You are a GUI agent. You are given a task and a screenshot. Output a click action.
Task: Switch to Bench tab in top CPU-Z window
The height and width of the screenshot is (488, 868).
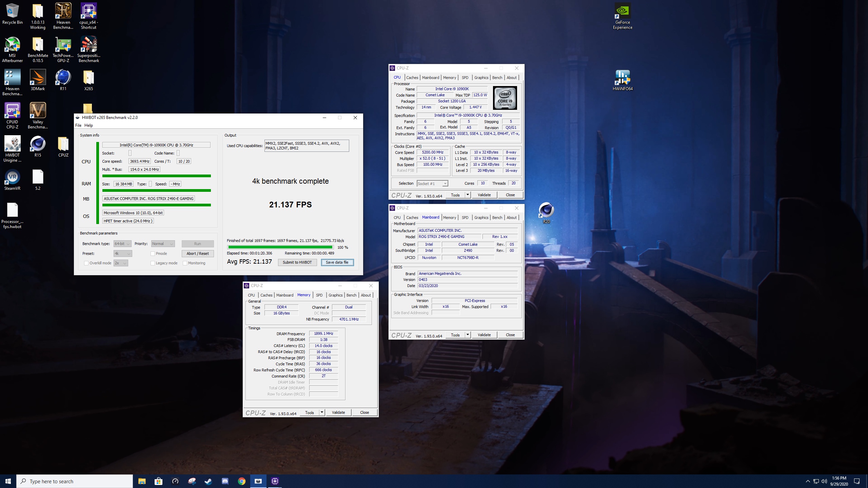[497, 78]
